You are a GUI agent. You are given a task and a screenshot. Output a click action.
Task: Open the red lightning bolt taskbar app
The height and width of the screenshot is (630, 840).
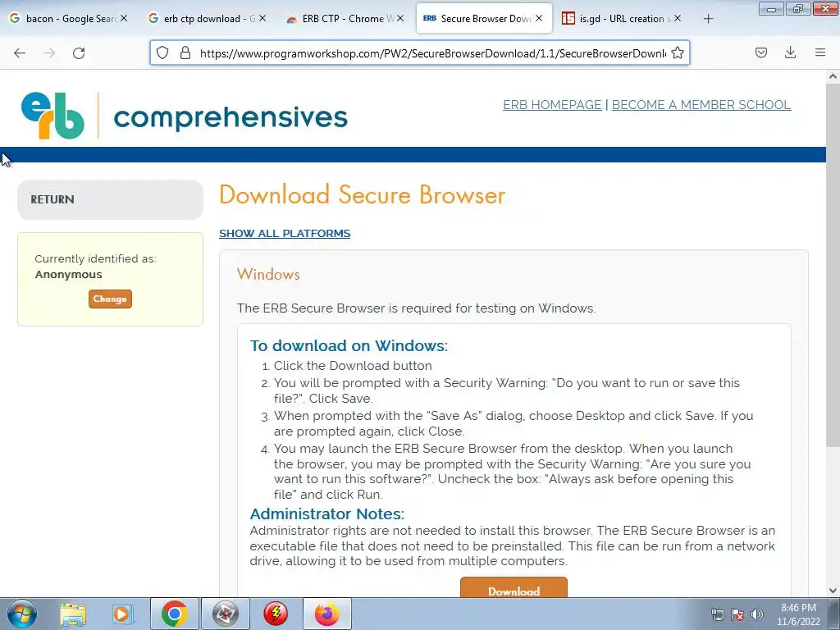click(x=276, y=614)
